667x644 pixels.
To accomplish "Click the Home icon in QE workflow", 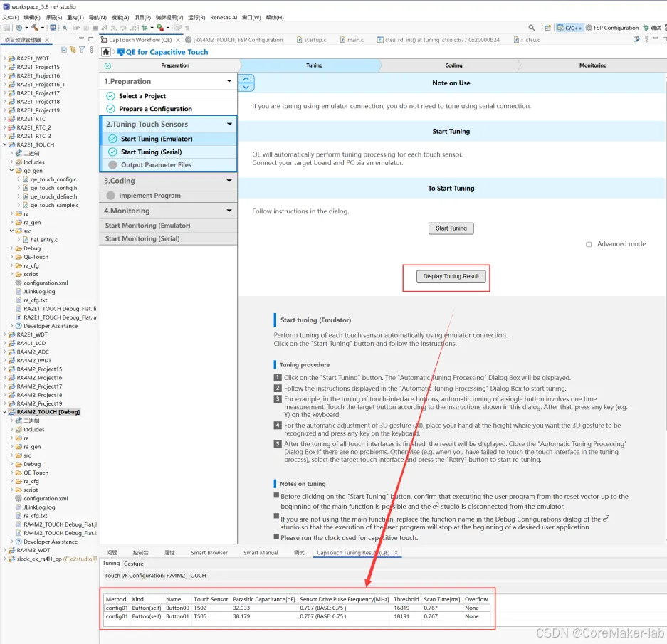I will (106, 52).
